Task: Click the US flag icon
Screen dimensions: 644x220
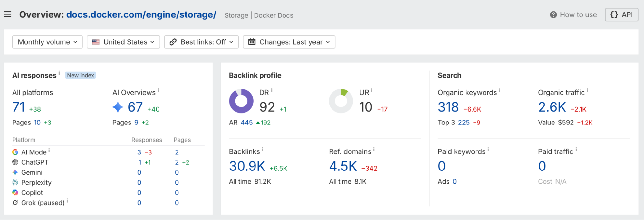Action: (x=96, y=42)
